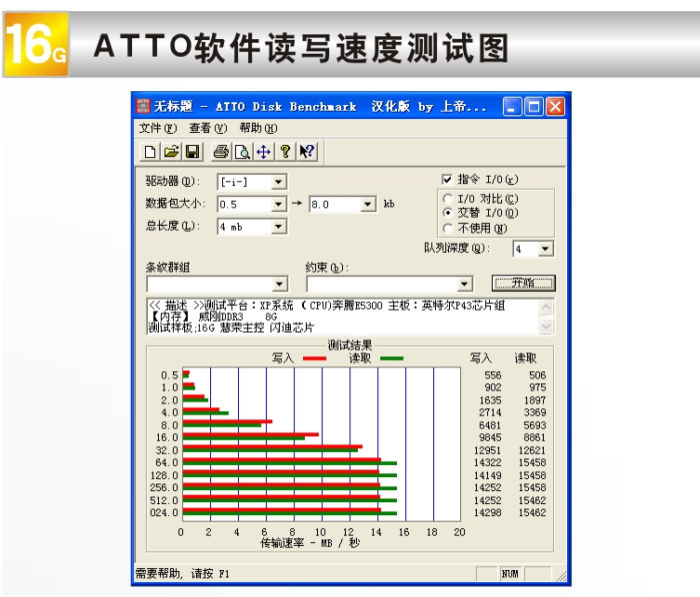The image size is (700, 597).
Task: Select the 交替 I/O radio button
Action: (x=447, y=213)
